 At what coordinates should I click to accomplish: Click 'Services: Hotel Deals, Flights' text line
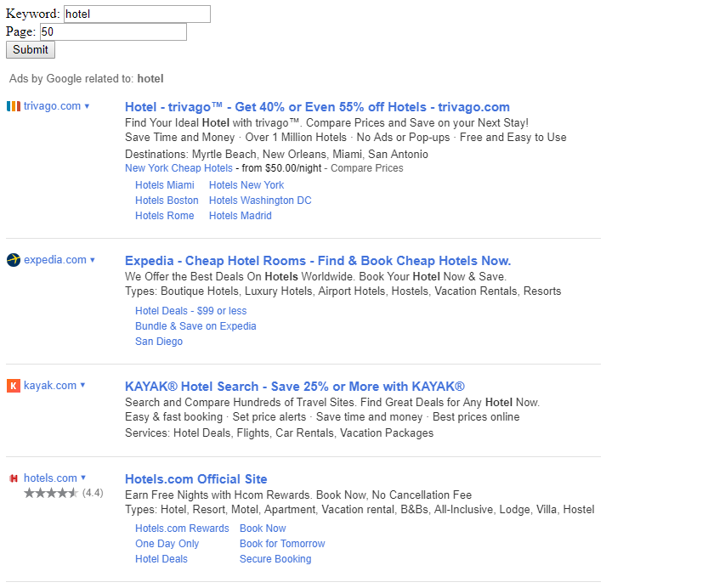(x=280, y=433)
